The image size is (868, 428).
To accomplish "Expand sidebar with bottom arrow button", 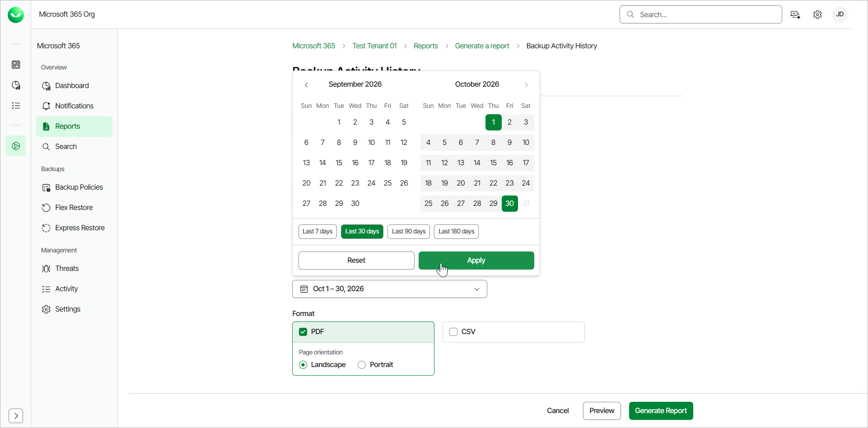I will [16, 416].
